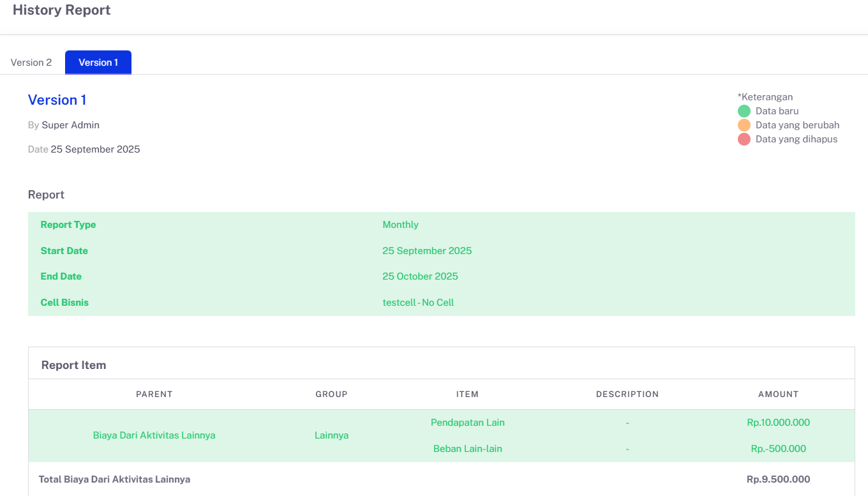This screenshot has height=496, width=868.
Task: Click the Start Date value 25 September 2025
Action: [428, 251]
